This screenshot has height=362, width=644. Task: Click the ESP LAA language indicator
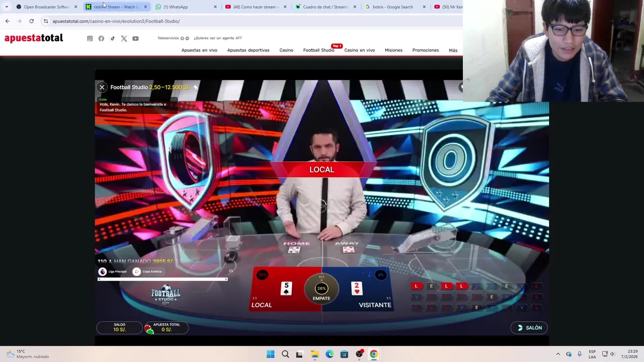(x=592, y=354)
